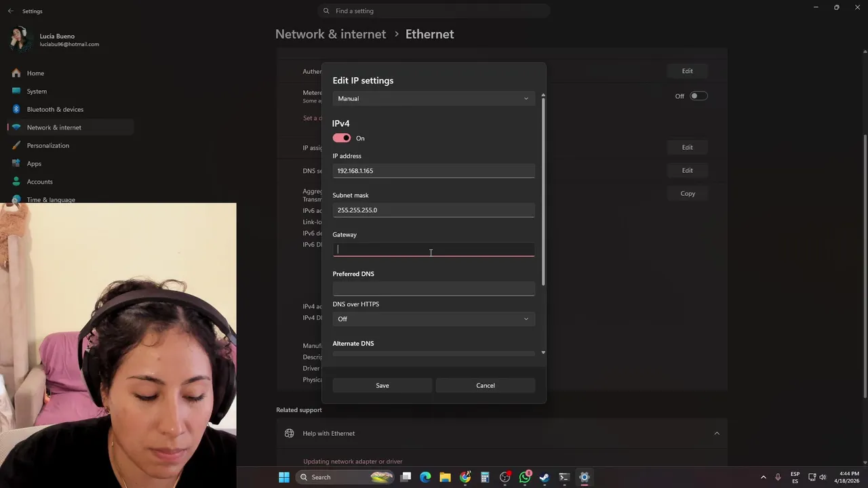This screenshot has height=488, width=868.
Task: Open the DNS over HTTPS dropdown
Action: [433, 319]
